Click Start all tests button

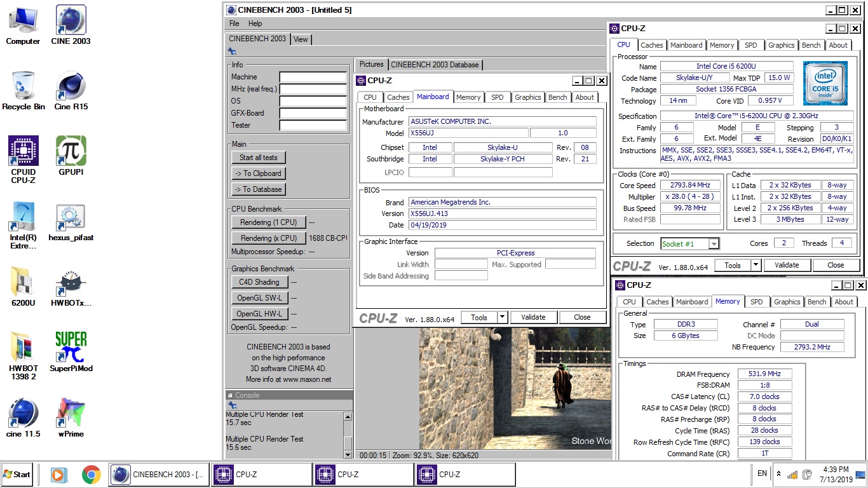point(259,158)
